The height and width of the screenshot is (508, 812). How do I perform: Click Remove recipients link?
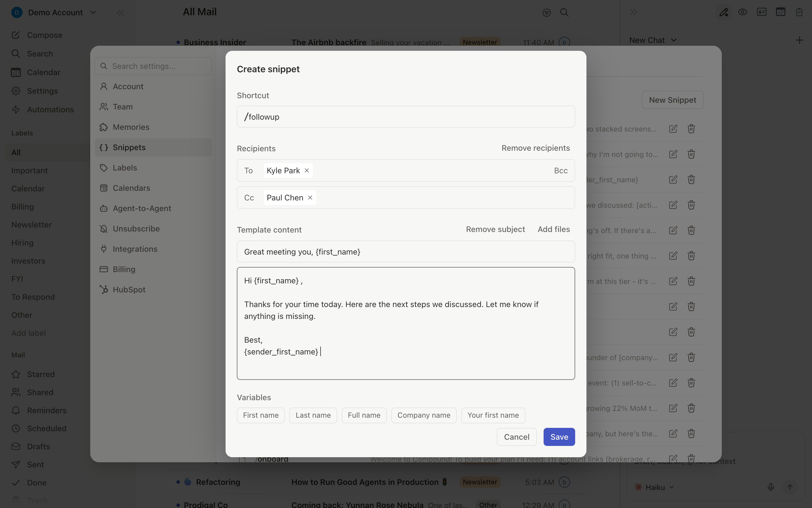[535, 148]
